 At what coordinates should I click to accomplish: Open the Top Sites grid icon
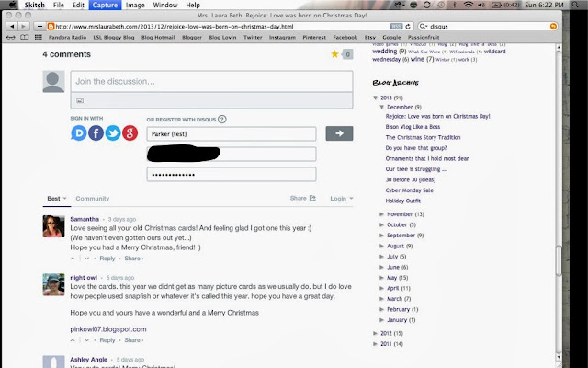point(38,37)
